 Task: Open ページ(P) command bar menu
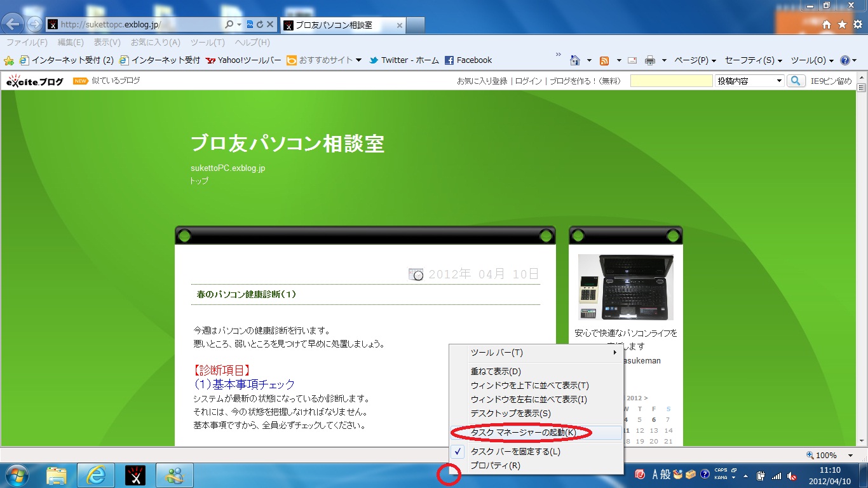695,60
